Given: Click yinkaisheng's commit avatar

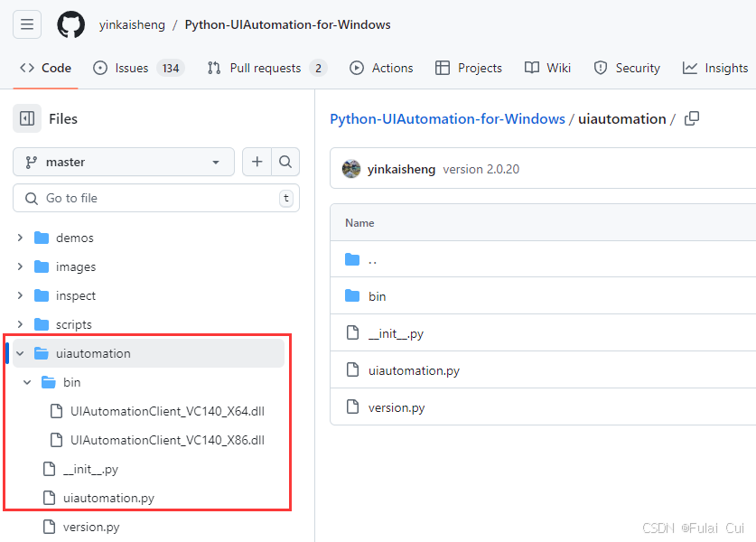Looking at the screenshot, I should tap(351, 169).
